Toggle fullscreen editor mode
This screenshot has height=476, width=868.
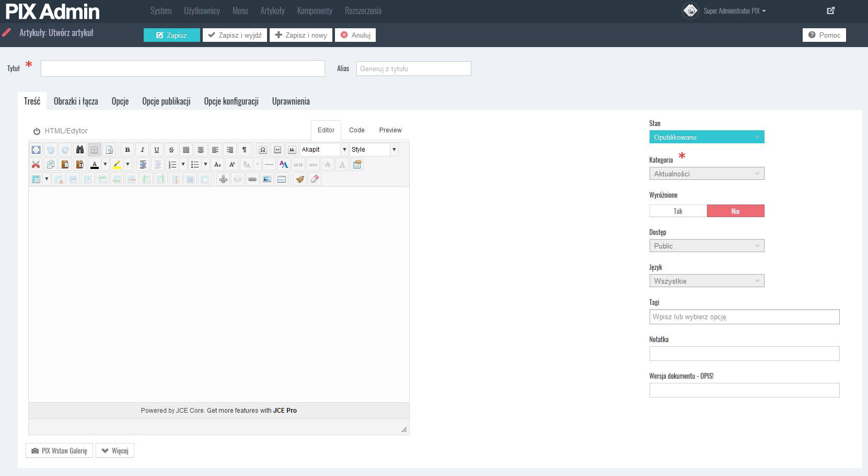pos(36,150)
